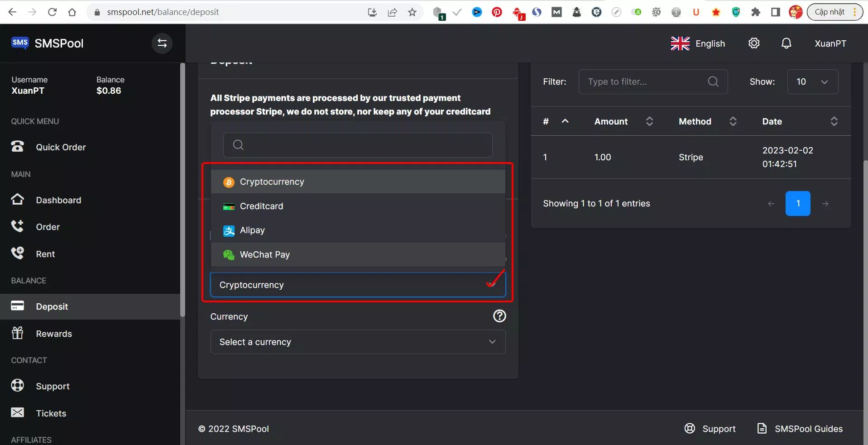The width and height of the screenshot is (868, 445).
Task: Open notifications bell
Action: tap(786, 43)
